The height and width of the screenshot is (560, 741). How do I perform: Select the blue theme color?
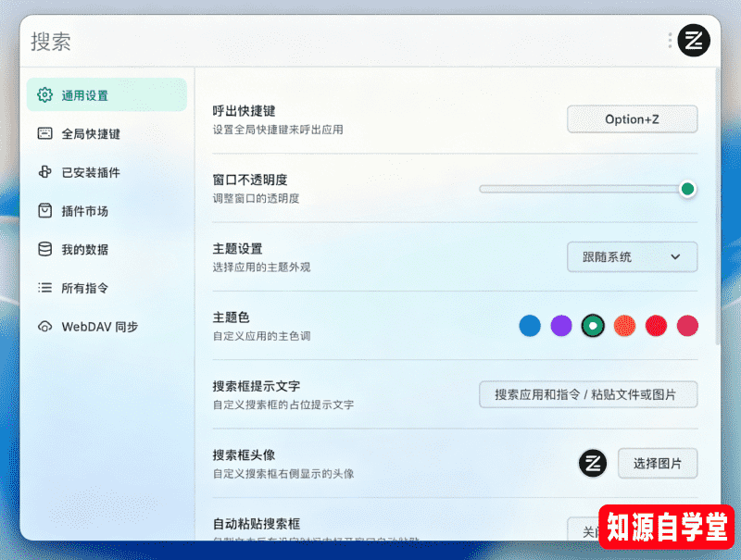pyautogui.click(x=530, y=326)
